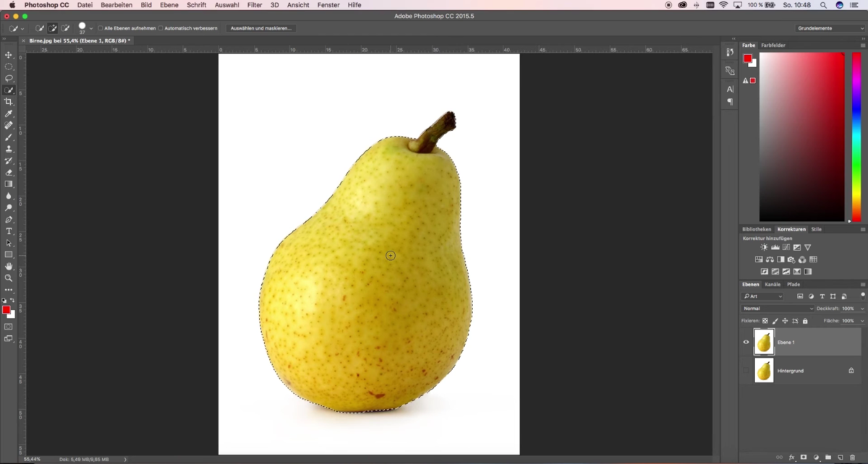868x464 pixels.
Task: Select the Type tool in toolbar
Action: (9, 231)
